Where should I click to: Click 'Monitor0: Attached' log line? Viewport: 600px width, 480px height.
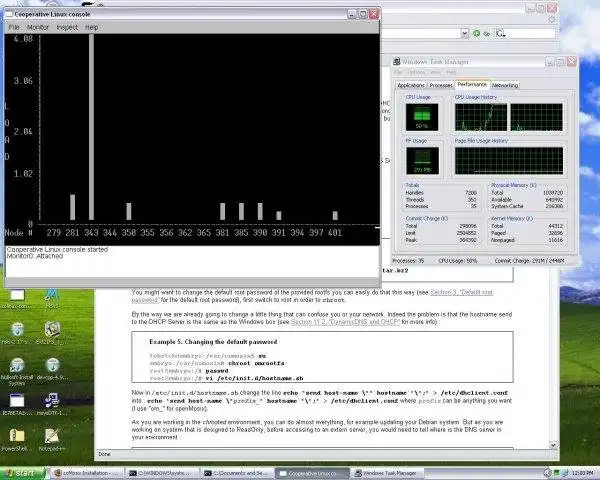pos(35,256)
